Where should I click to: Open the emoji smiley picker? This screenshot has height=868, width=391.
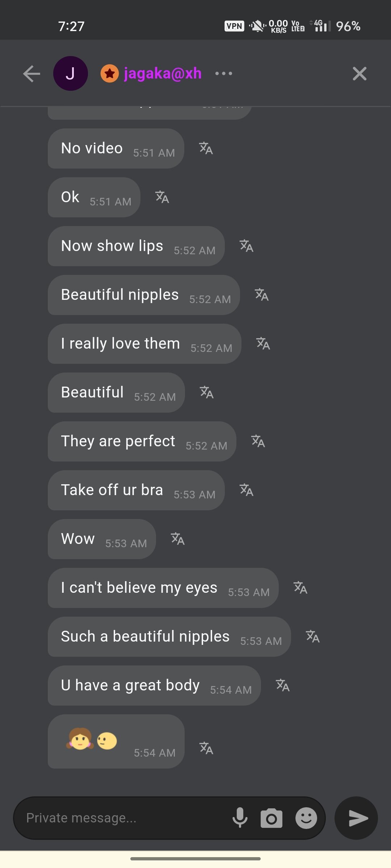point(306,818)
